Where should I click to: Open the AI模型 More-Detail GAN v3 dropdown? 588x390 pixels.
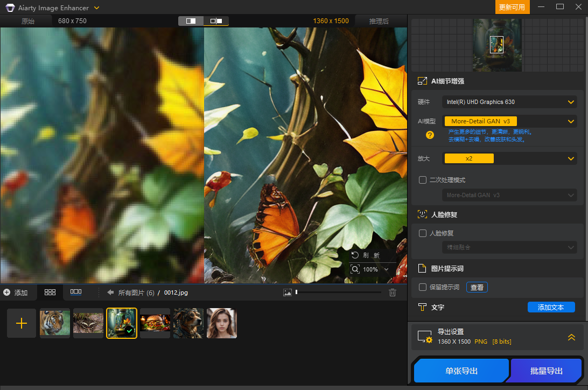coord(509,121)
